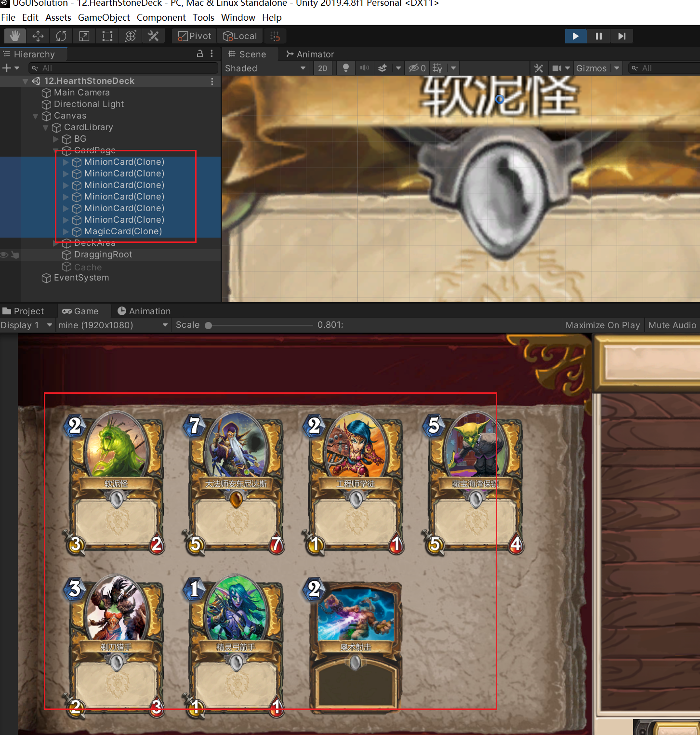Toggle 2D scene view mode

tap(323, 68)
